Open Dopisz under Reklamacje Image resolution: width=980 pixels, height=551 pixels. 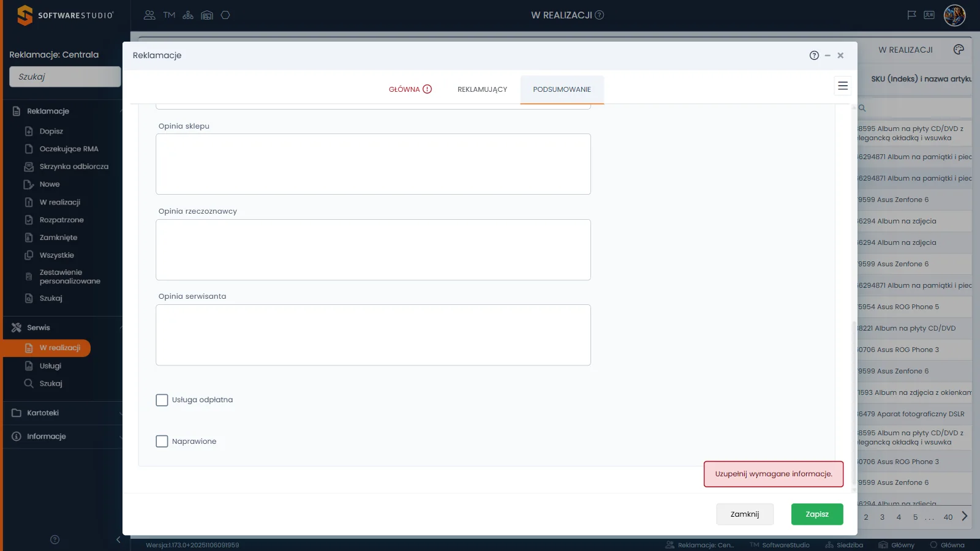(51, 131)
